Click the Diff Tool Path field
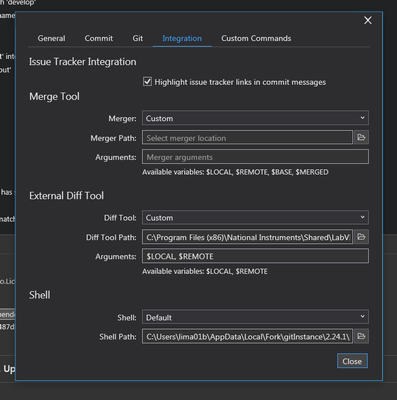The image size is (397, 400). coord(247,237)
